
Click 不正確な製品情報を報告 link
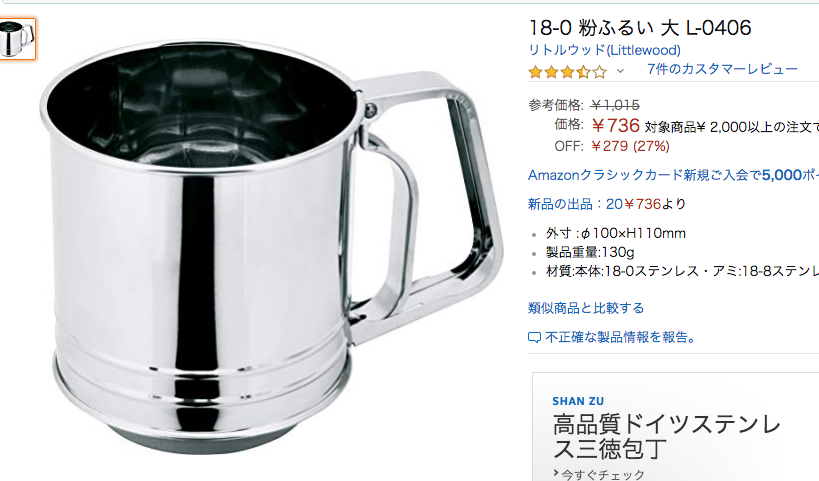point(620,337)
